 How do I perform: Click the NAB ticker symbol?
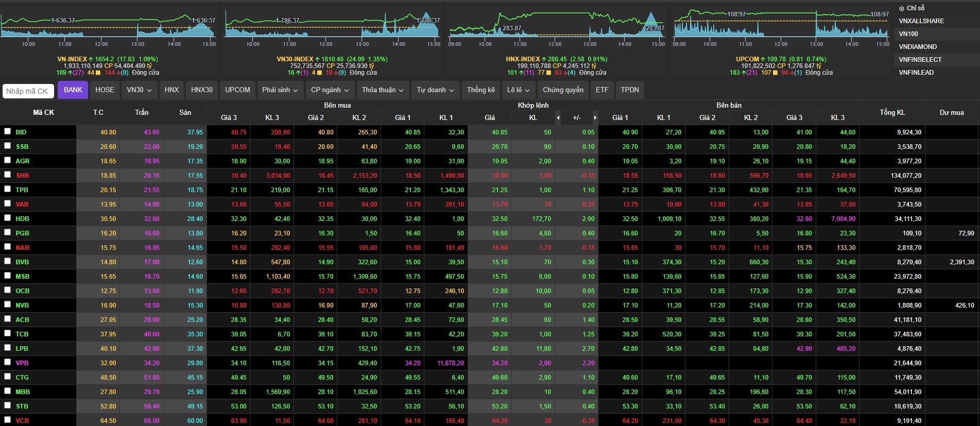(22, 248)
